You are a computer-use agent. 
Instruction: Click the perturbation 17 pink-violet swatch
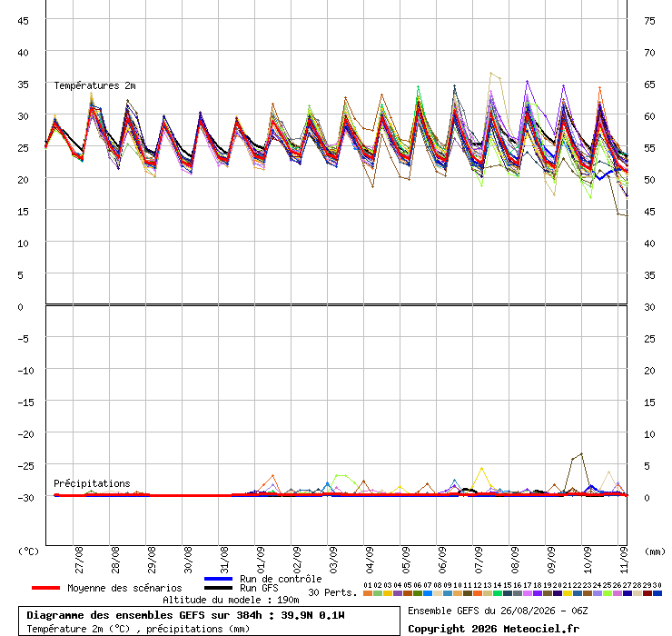(x=528, y=593)
